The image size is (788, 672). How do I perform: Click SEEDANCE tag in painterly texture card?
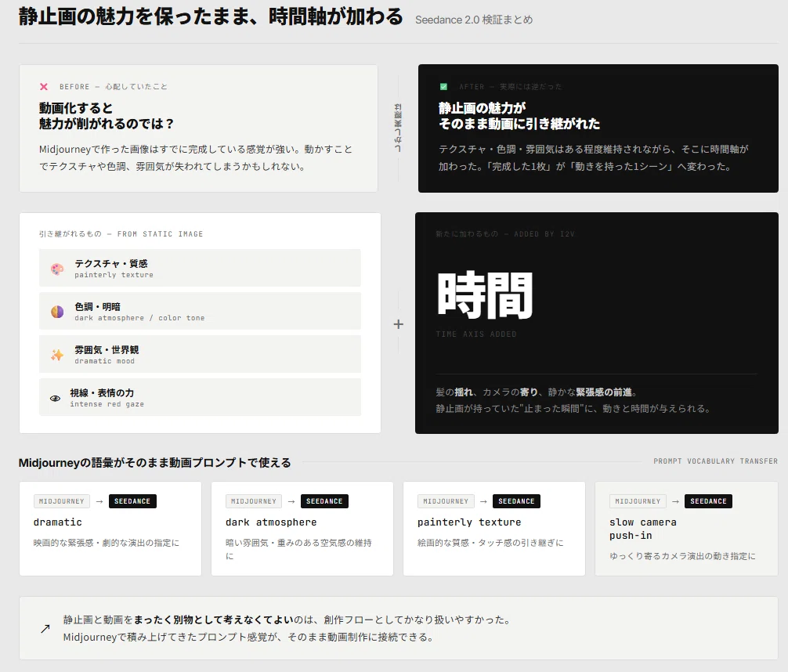(517, 501)
